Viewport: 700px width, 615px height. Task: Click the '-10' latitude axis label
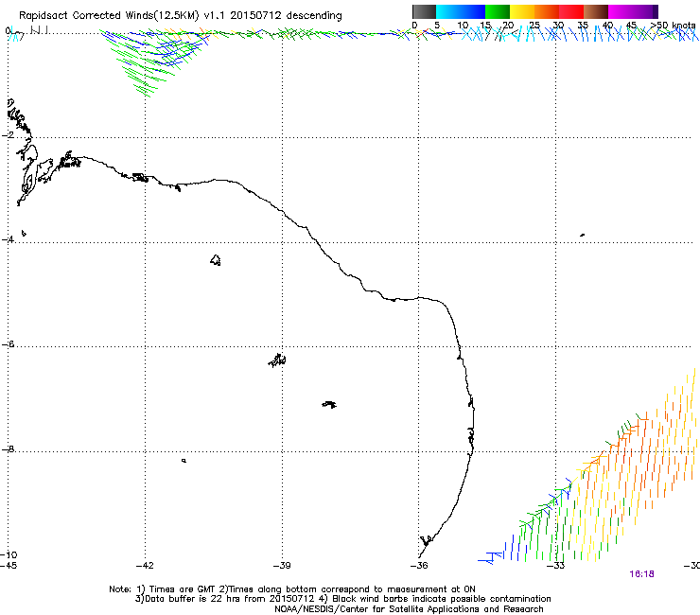(9, 555)
